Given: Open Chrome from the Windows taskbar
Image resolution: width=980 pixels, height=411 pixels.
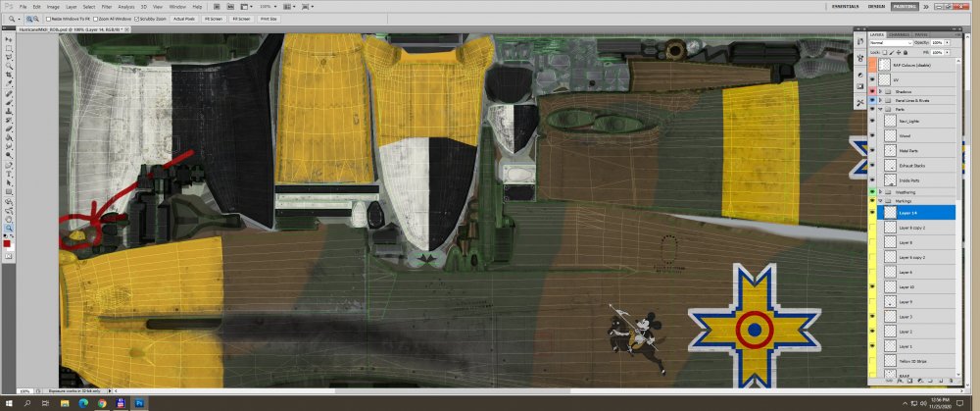Looking at the screenshot, I should point(101,402).
